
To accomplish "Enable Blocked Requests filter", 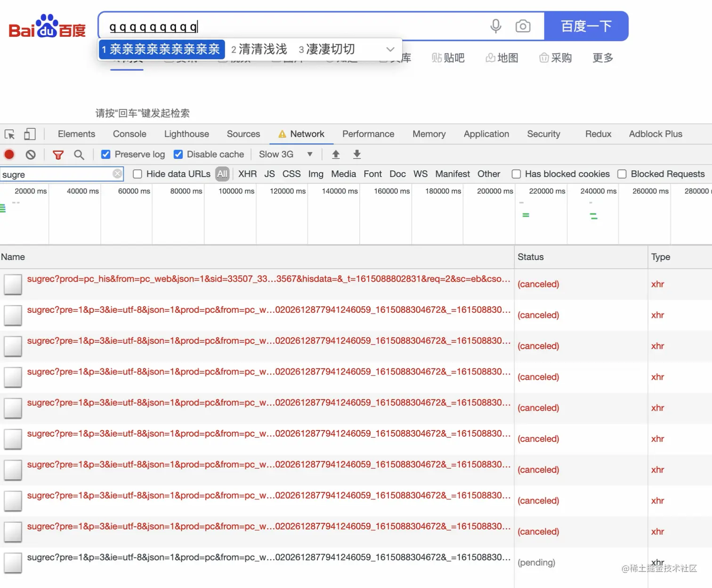I will pos(622,174).
